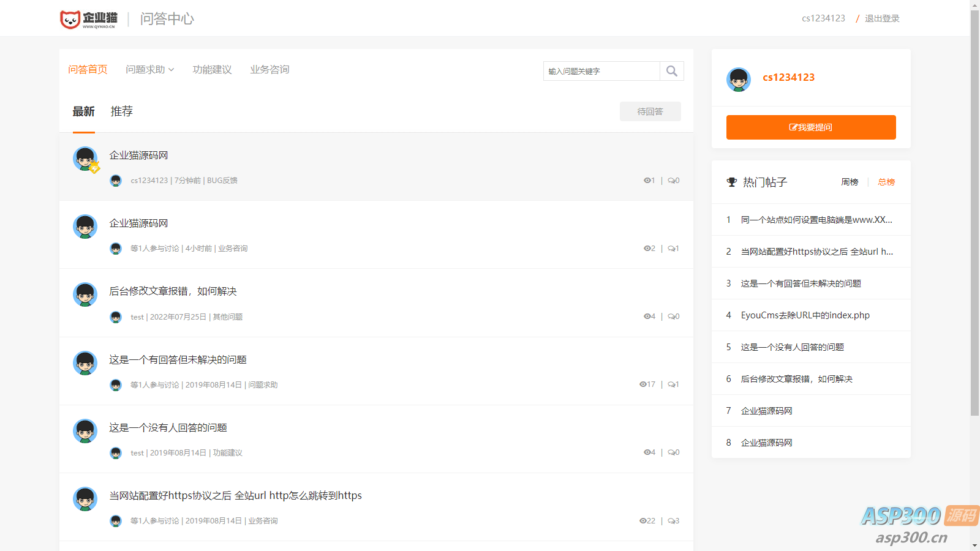Click the avatar next to the first question
This screenshot has width=980, height=551.
pyautogui.click(x=85, y=159)
